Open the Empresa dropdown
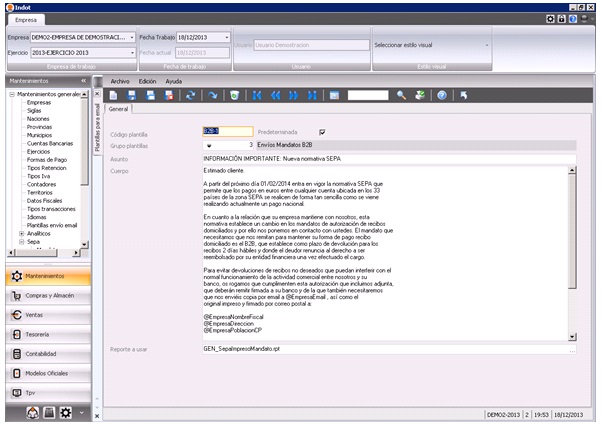The height and width of the screenshot is (426, 601). [x=131, y=35]
